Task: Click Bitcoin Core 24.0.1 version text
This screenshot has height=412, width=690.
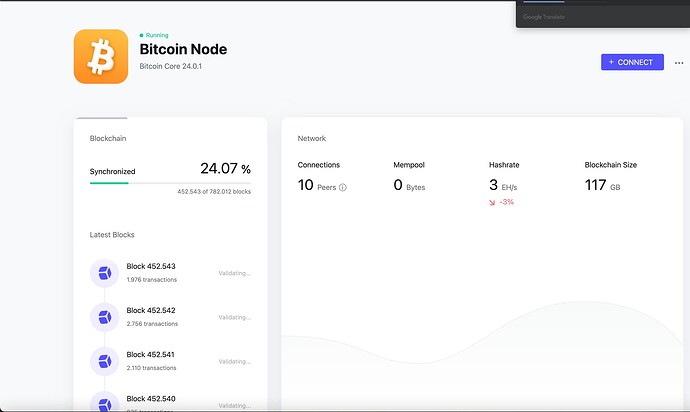Action: point(171,66)
